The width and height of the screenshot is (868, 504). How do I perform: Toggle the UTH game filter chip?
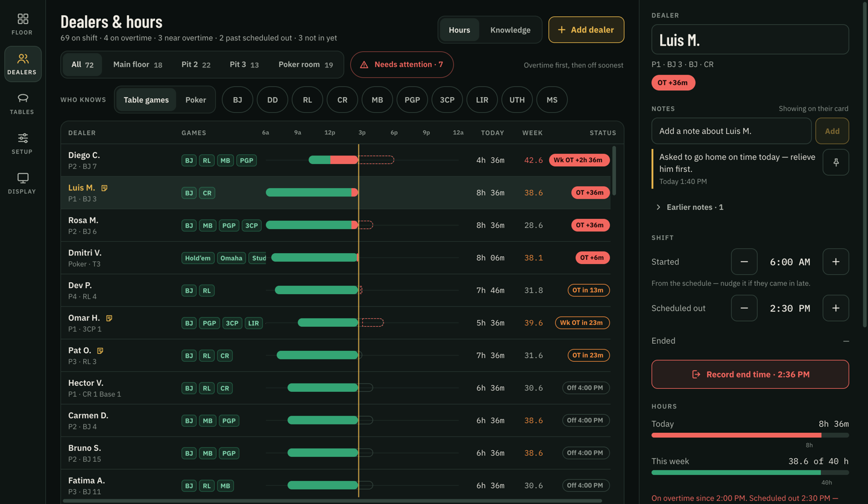[517, 100]
